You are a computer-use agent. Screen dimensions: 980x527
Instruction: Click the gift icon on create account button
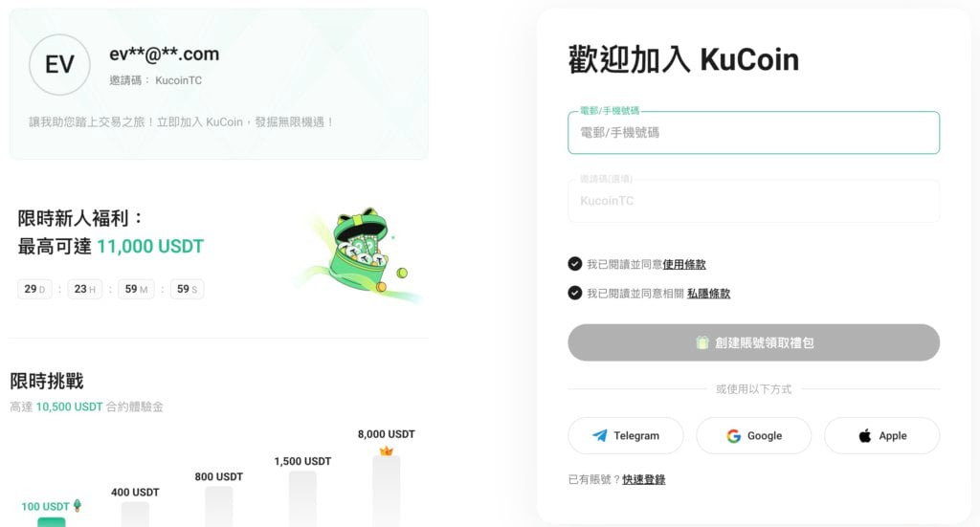[702, 342]
